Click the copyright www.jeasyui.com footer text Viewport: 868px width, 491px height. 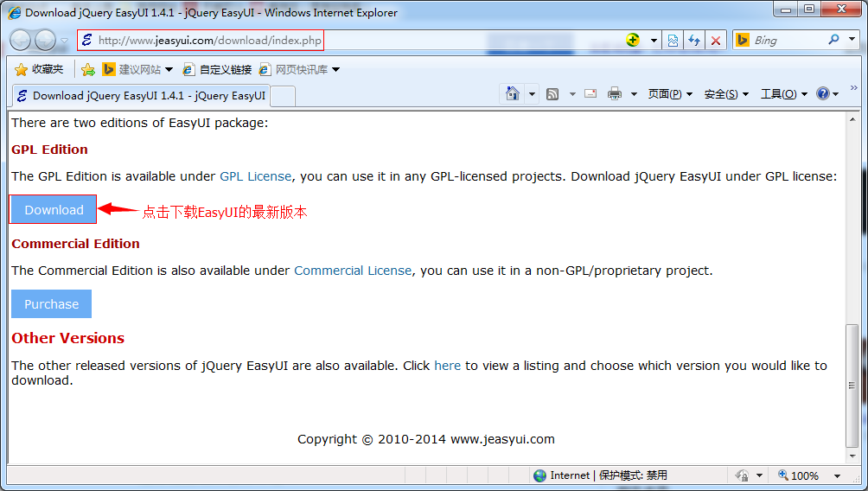[x=425, y=439]
